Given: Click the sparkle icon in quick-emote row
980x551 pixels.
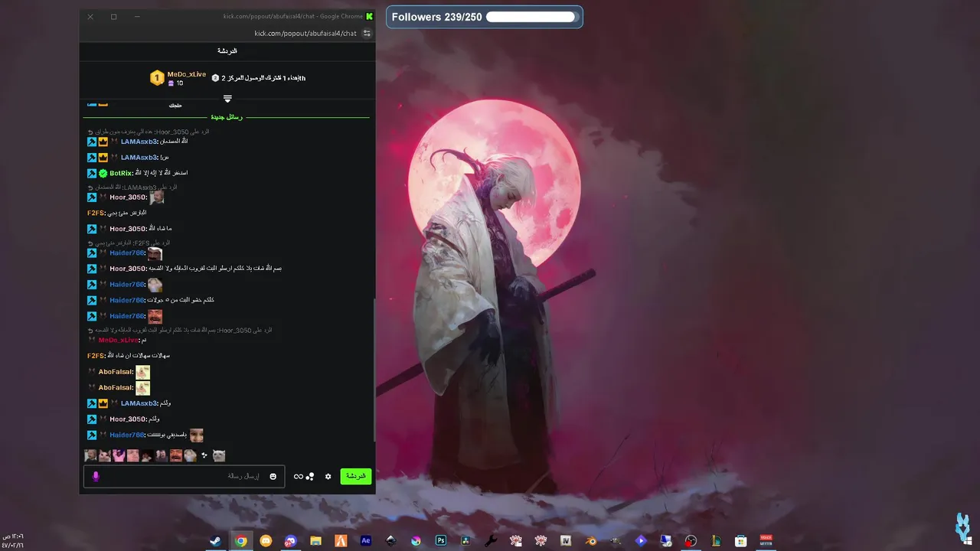Looking at the screenshot, I should tap(204, 455).
